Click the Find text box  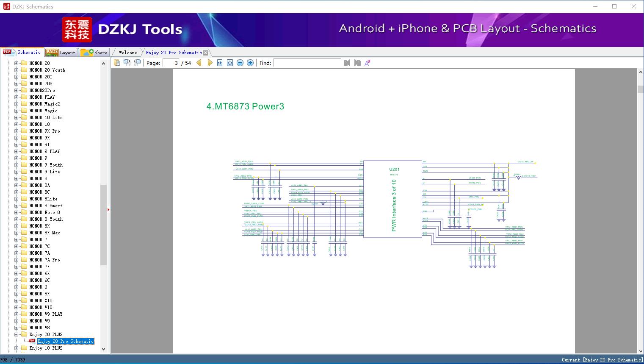click(x=307, y=63)
